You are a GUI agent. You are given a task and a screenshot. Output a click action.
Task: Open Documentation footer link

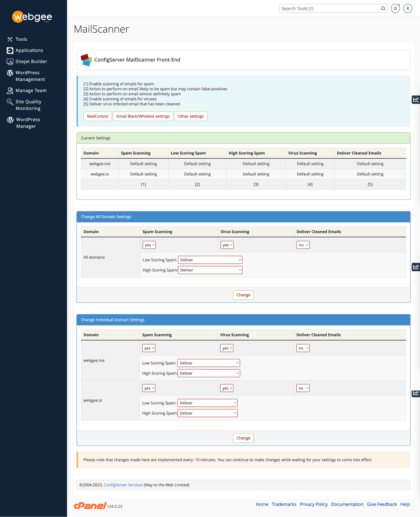[347, 504]
